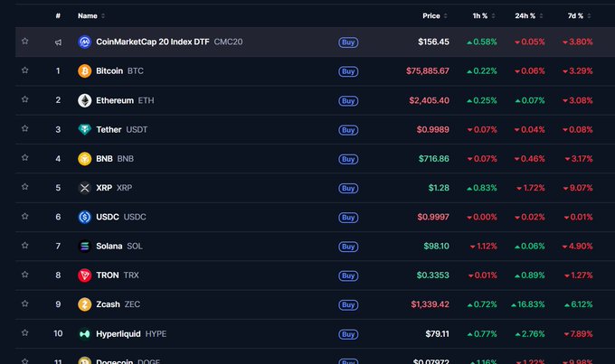
Task: Star Ethereum to add to watchlist
Action: [x=24, y=99]
